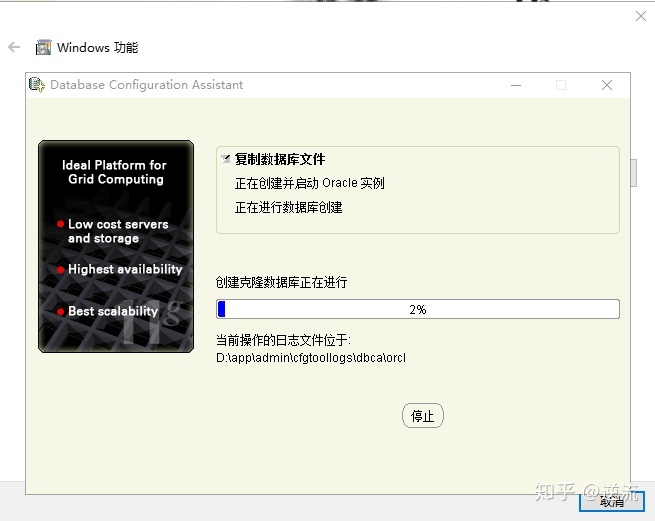Select the 复制数据库文件 step text
This screenshot has height=521, width=655.
(279, 159)
